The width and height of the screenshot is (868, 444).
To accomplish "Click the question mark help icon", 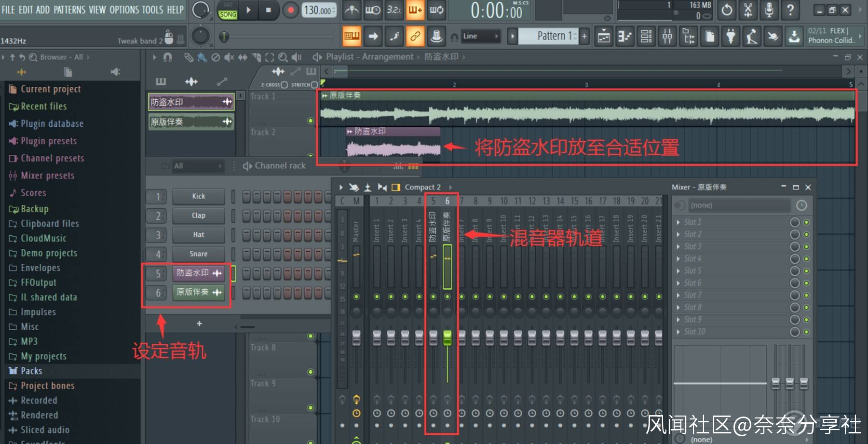I will tap(790, 10).
